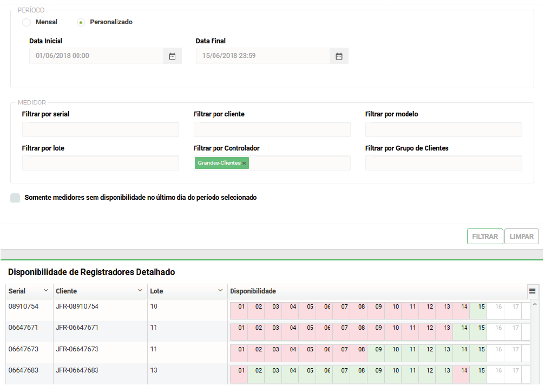Click the Disponibilidade column header
This screenshot has width=545, height=392.
point(253,291)
